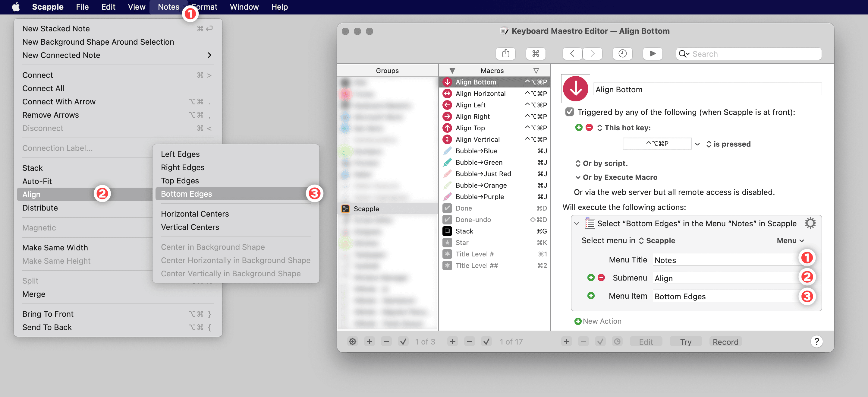This screenshot has width=868, height=397.
Task: Open the File menu
Action: click(x=82, y=7)
